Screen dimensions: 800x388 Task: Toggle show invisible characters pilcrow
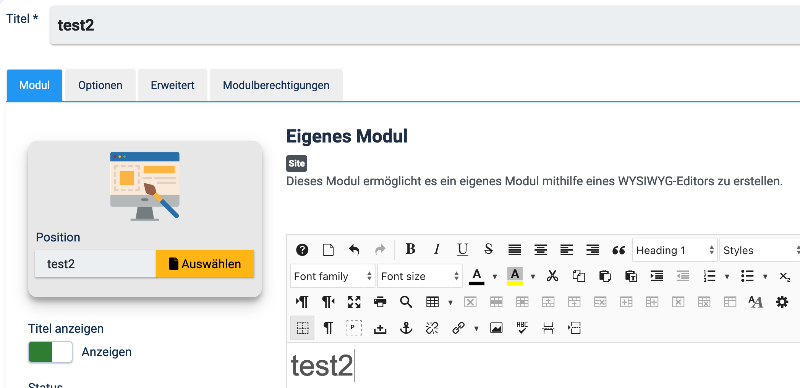(x=329, y=328)
